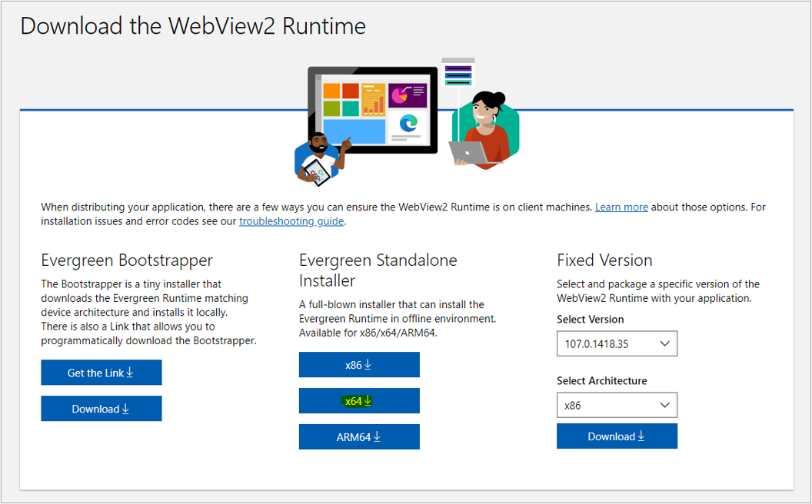Open the troubleshooting guide link
This screenshot has width=812, height=504.
tap(291, 221)
